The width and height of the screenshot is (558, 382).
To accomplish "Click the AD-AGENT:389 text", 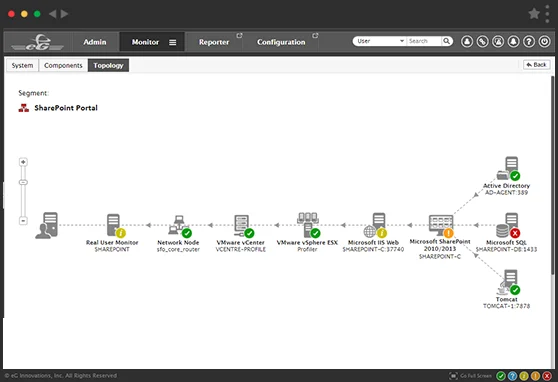I will click(x=506, y=193).
